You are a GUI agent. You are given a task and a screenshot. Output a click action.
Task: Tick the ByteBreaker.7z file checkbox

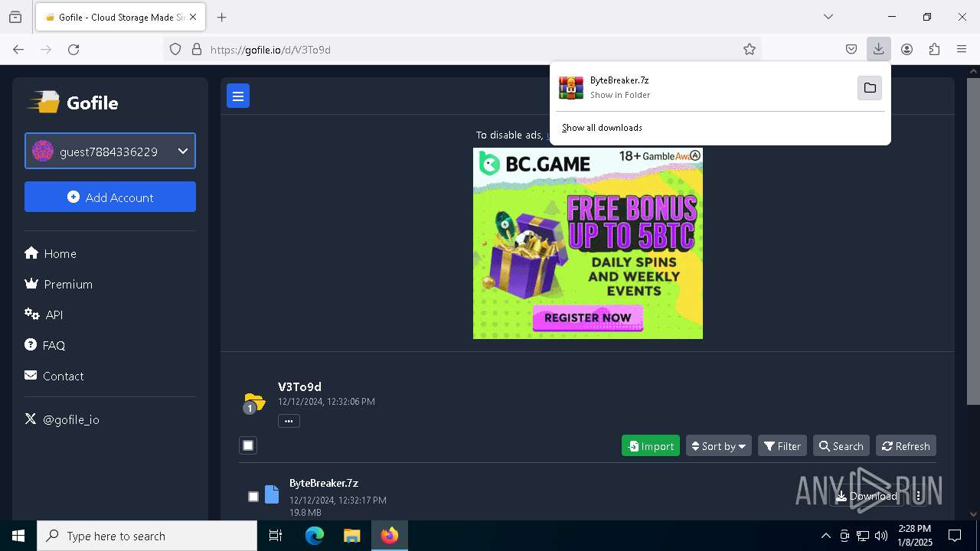click(x=253, y=497)
